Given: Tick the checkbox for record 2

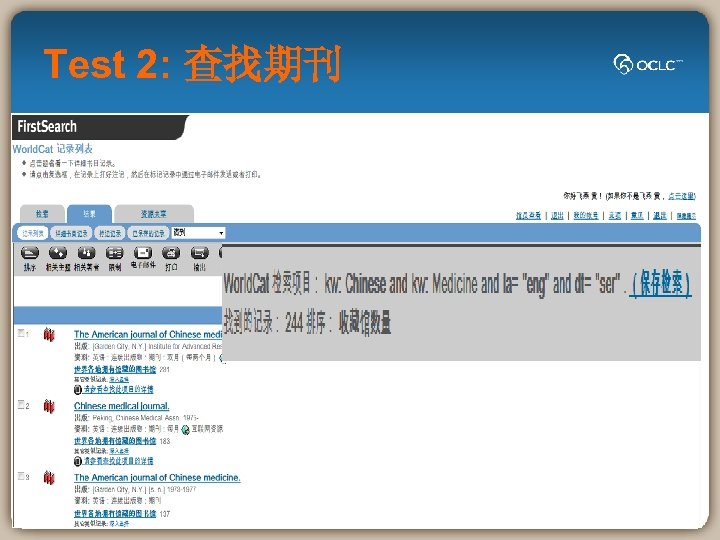Looking at the screenshot, I should pos(21,405).
